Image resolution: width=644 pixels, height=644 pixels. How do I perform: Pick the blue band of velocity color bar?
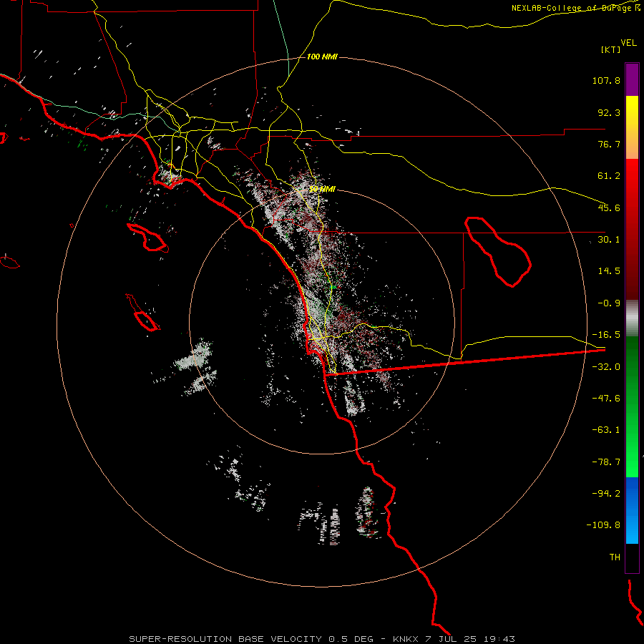(x=632, y=510)
